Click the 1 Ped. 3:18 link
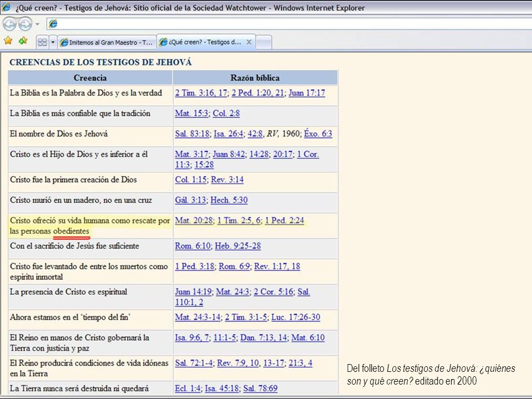This screenshot has width=532, height=399. (195, 266)
